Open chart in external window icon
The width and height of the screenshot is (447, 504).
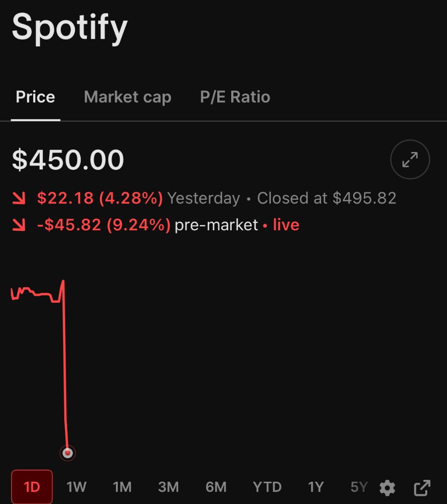422,488
